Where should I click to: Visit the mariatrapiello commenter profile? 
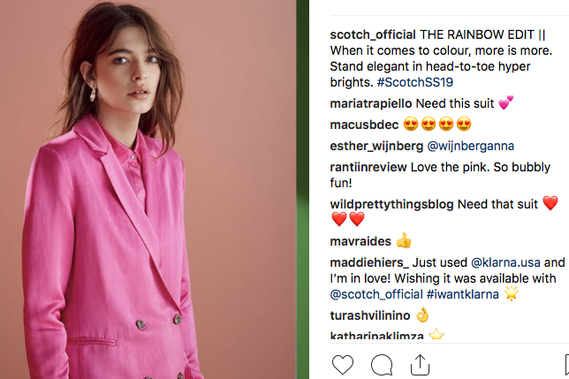point(371,104)
